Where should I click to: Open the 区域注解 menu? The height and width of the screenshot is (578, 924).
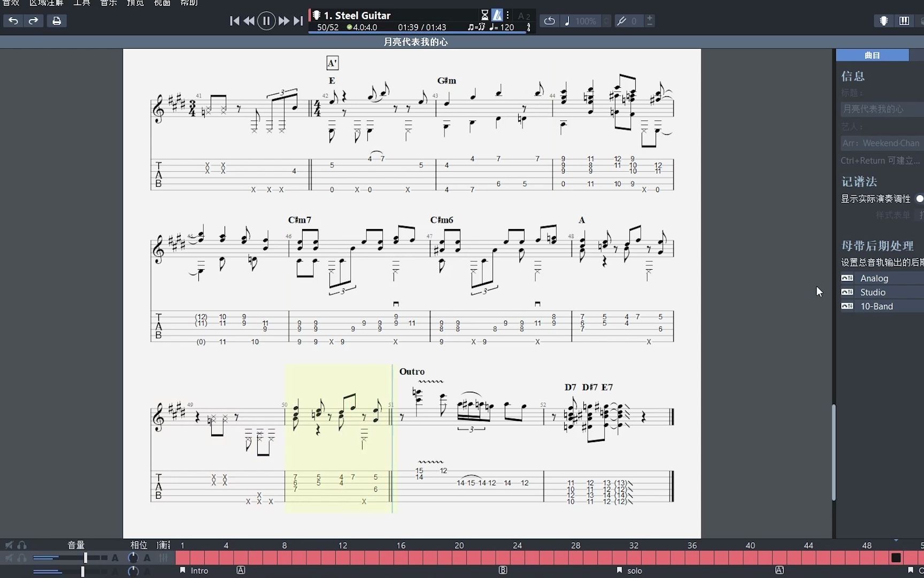pos(46,3)
